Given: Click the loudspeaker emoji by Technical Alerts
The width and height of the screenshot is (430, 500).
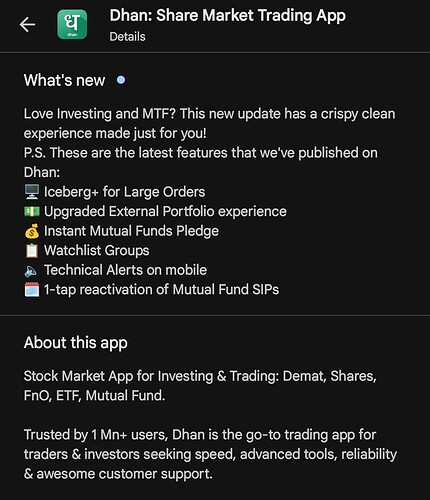Looking at the screenshot, I should click(x=31, y=271).
